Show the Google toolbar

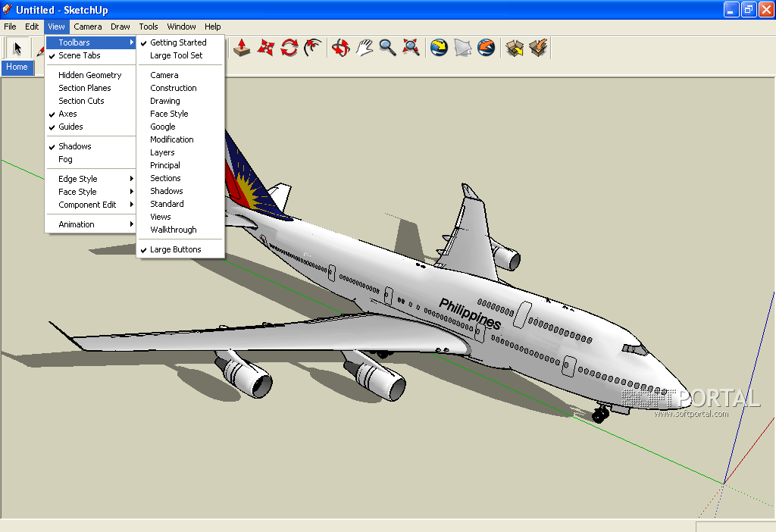coord(180,127)
